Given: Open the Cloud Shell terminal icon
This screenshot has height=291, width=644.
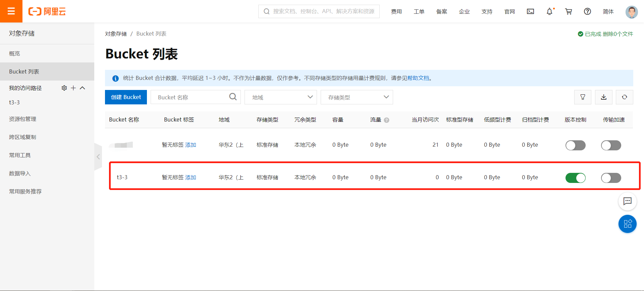Looking at the screenshot, I should tap(530, 11).
